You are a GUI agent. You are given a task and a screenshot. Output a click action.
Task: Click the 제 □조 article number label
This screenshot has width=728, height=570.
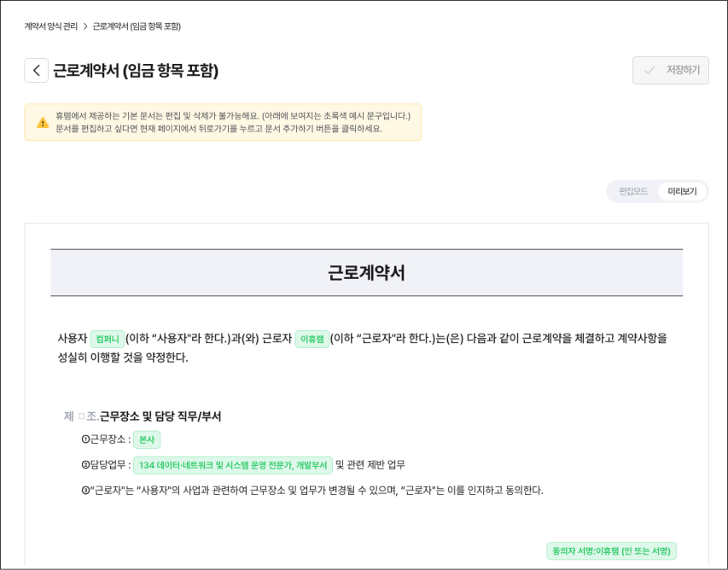click(80, 416)
